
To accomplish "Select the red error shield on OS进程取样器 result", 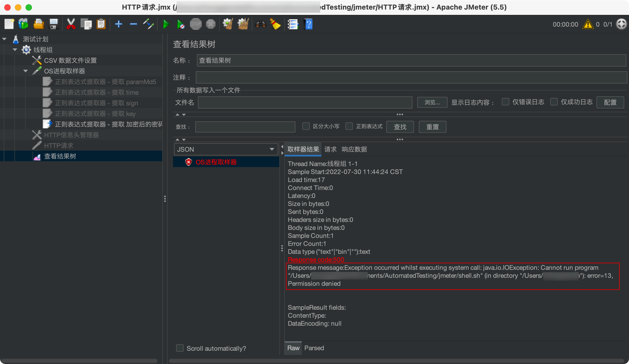I will click(188, 162).
